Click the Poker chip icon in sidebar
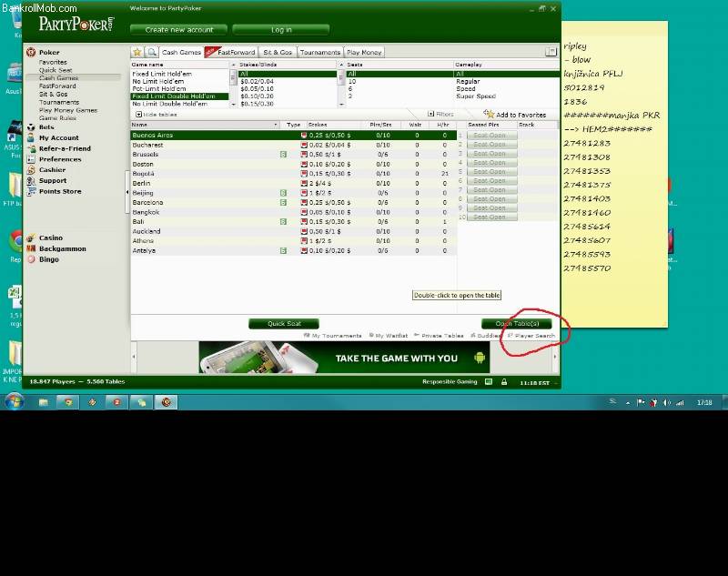 pos(31,52)
